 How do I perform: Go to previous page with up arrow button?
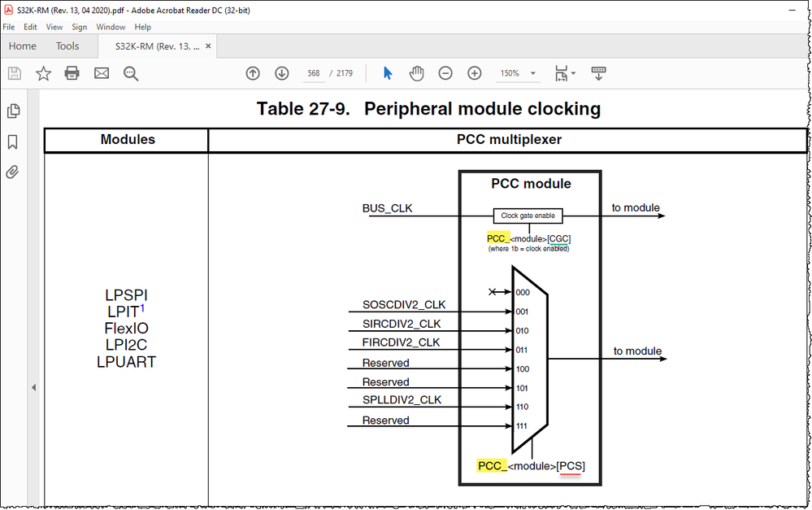click(253, 73)
